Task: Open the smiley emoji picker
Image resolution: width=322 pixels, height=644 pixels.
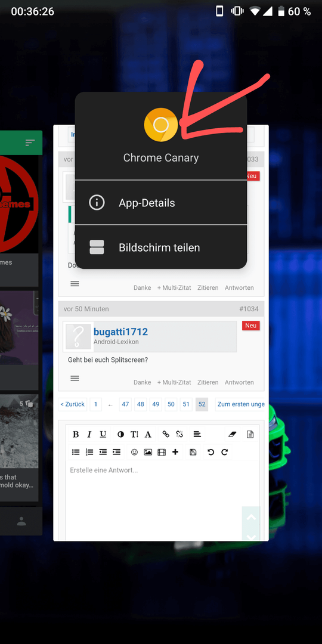Action: (x=134, y=452)
